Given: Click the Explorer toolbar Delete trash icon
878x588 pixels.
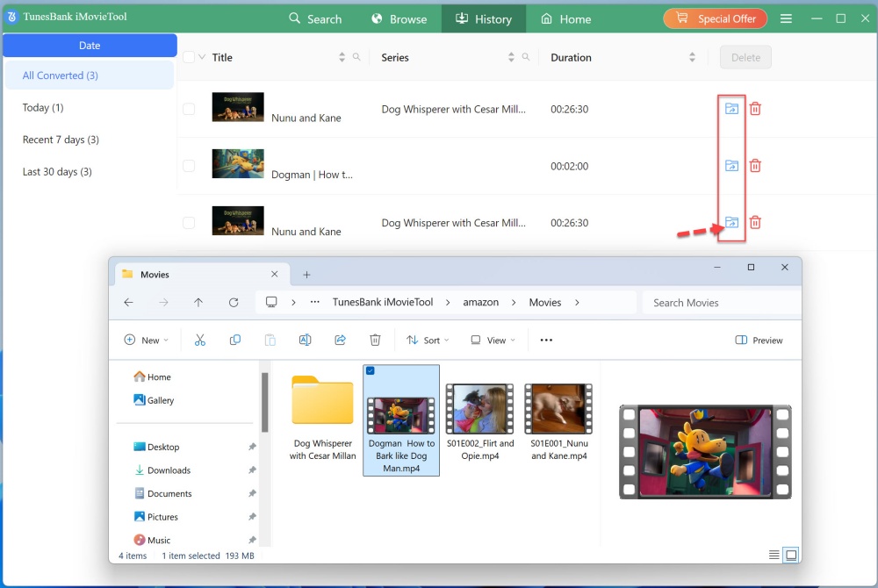Looking at the screenshot, I should tap(375, 341).
